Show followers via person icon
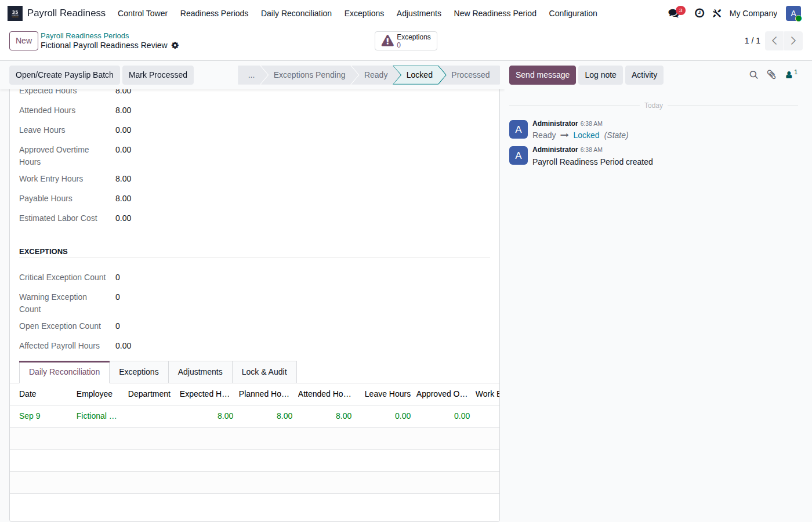Image resolution: width=812 pixels, height=522 pixels. pos(791,74)
